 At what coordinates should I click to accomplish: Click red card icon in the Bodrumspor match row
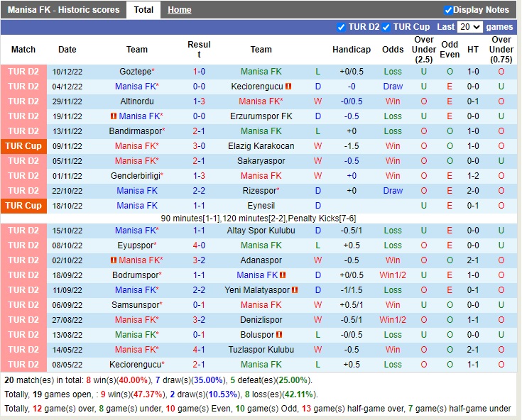283,275
